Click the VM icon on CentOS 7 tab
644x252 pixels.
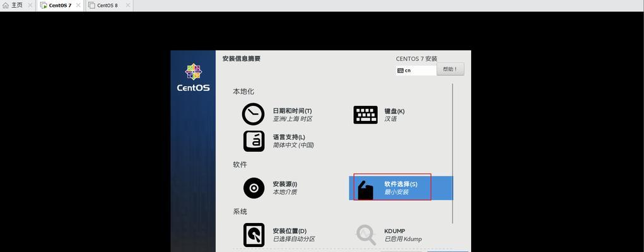coord(44,5)
